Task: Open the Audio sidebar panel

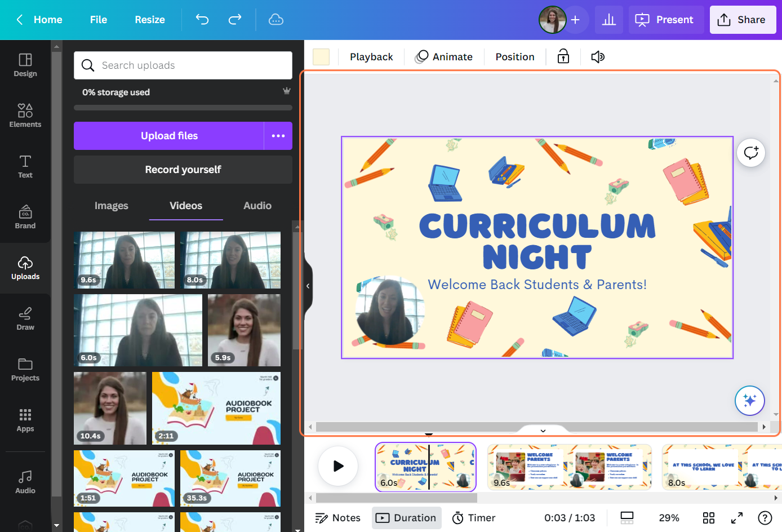Action: point(25,482)
